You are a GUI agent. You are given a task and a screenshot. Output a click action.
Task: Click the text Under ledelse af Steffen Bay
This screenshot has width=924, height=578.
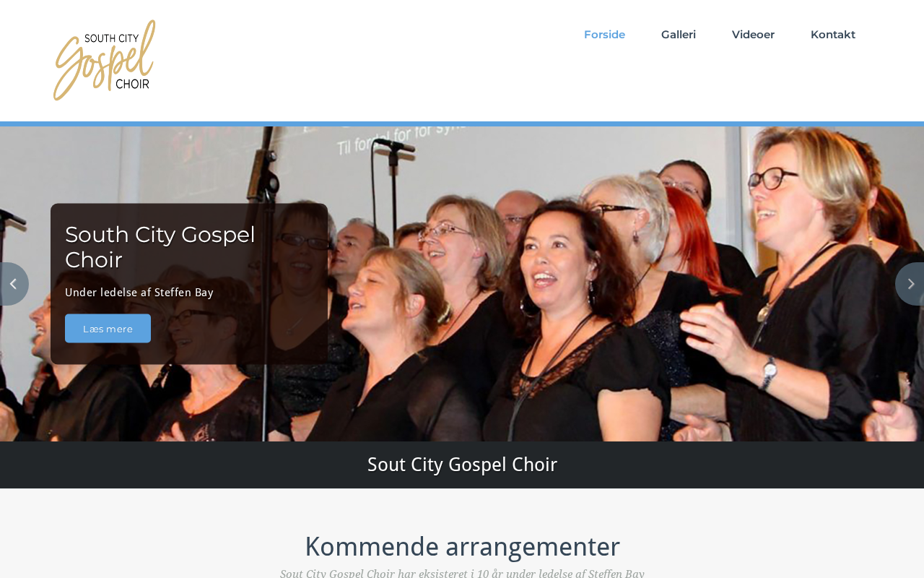(139, 293)
